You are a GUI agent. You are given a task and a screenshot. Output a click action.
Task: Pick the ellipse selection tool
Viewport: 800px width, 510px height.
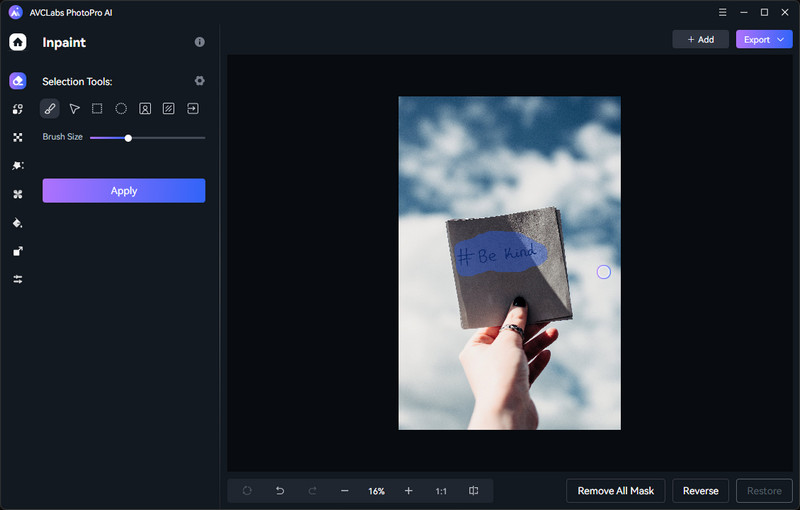(x=121, y=109)
